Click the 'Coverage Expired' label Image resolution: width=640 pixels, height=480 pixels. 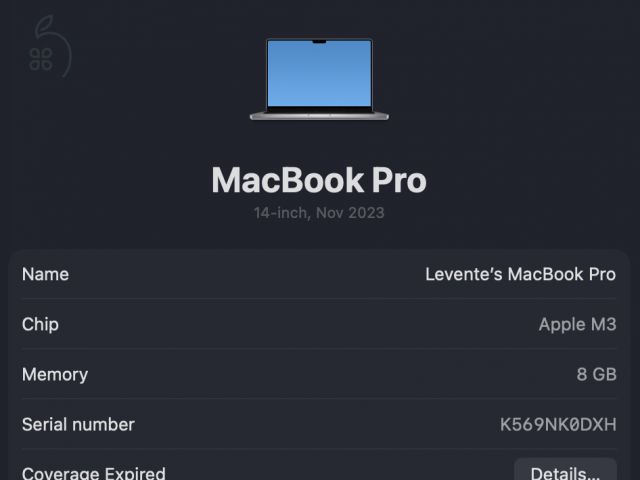point(94,473)
